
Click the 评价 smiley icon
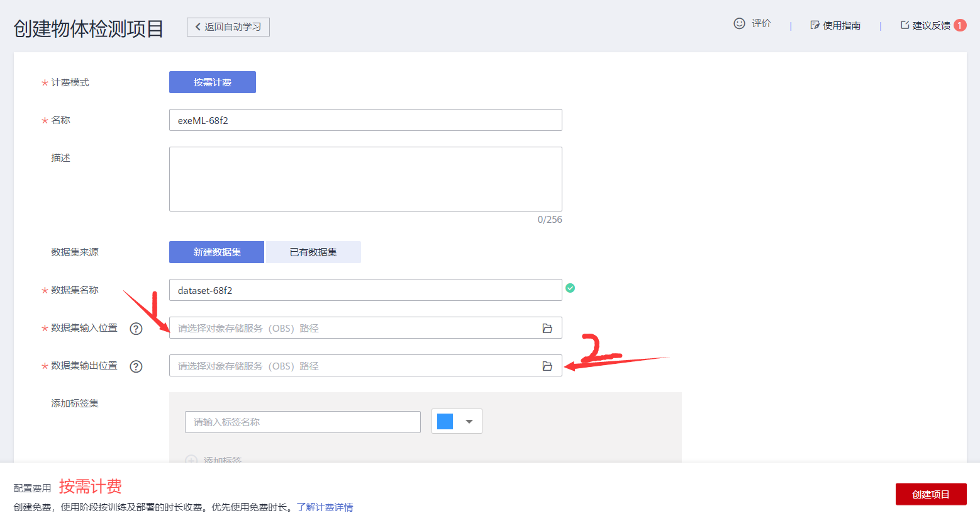(739, 23)
